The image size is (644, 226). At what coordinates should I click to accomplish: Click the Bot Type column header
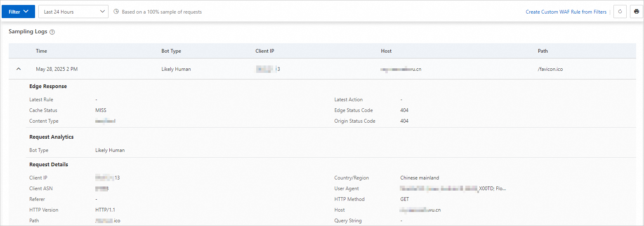(171, 51)
